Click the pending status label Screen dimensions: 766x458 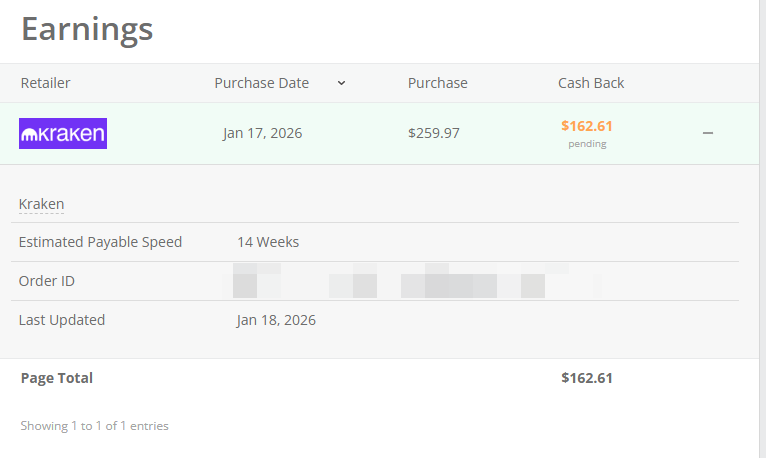click(x=587, y=144)
